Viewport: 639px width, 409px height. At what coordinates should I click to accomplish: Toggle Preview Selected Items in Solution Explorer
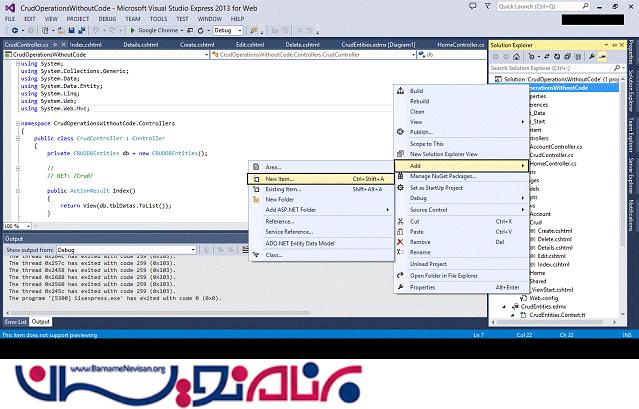602,57
